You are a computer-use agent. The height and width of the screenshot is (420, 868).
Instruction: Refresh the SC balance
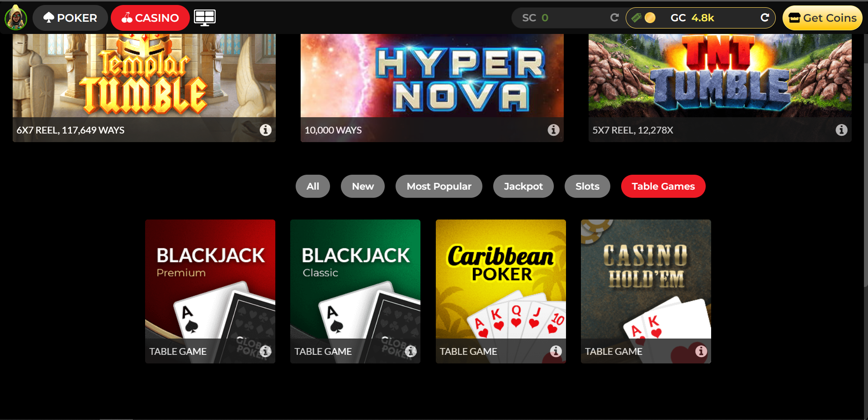pos(614,18)
